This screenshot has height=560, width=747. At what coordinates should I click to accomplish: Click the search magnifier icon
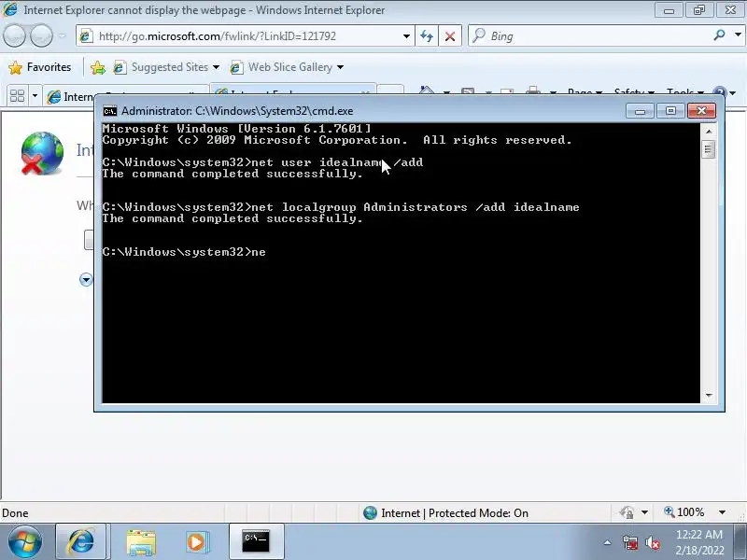[719, 35]
